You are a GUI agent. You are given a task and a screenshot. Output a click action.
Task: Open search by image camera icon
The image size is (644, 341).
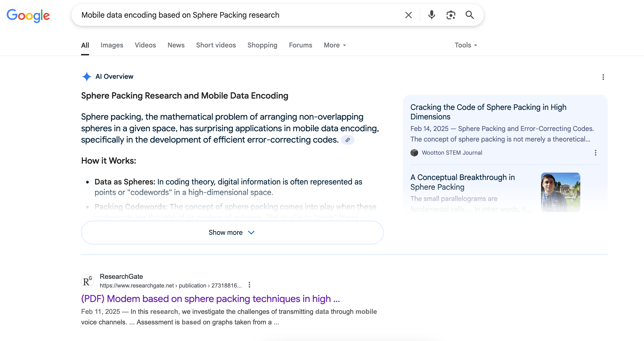451,15
